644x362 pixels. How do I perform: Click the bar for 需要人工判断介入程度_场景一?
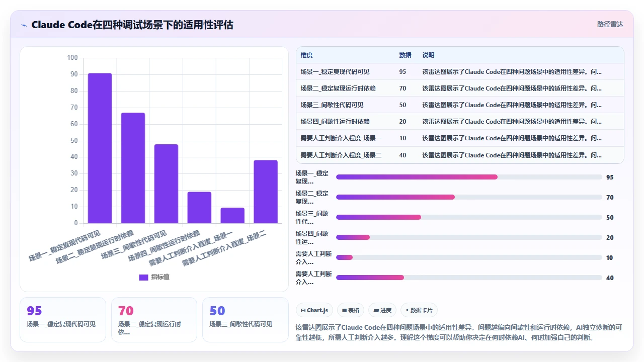(232, 215)
